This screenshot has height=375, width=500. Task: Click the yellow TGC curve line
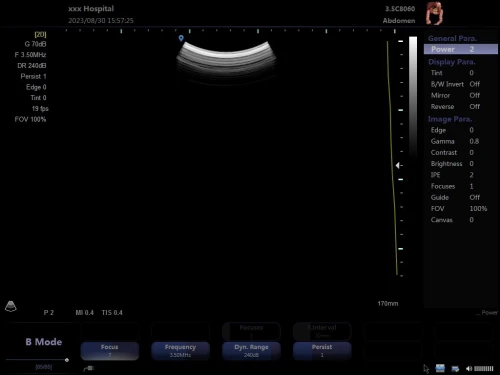pos(392,158)
